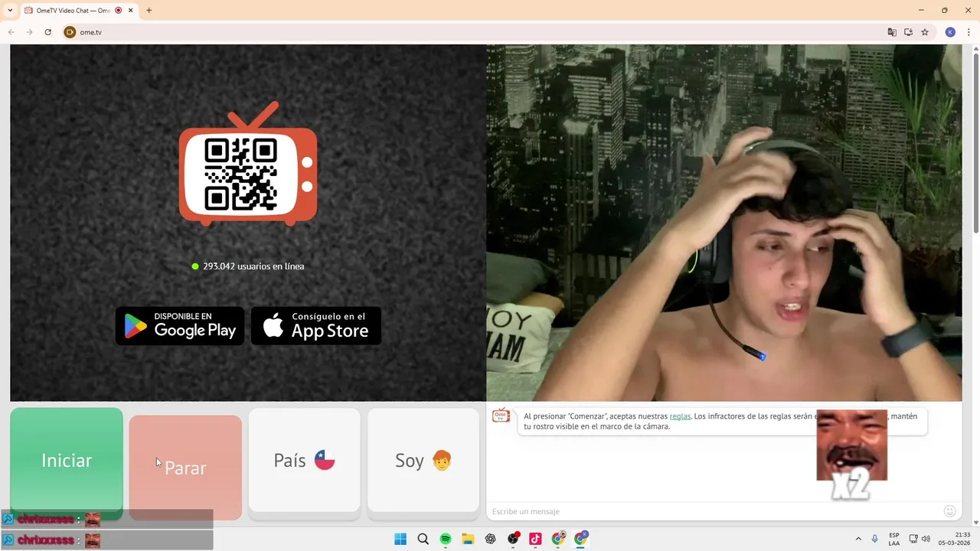
Task: Open the reglas rules link
Action: point(680,416)
